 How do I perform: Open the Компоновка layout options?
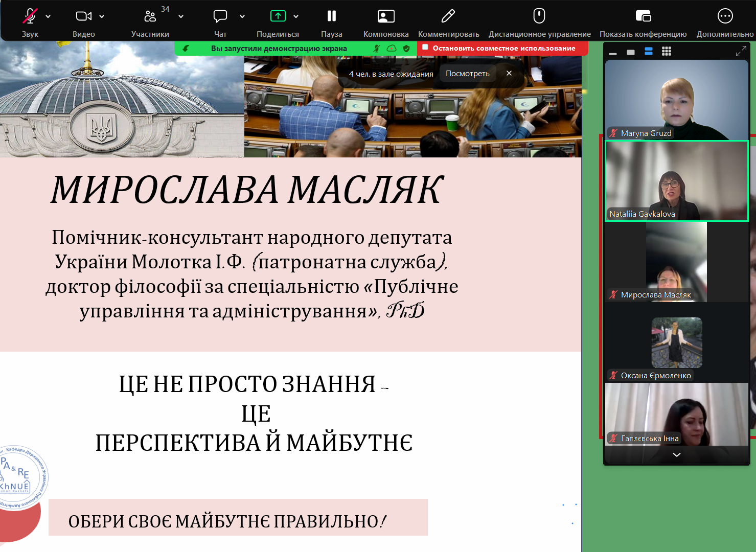[385, 17]
